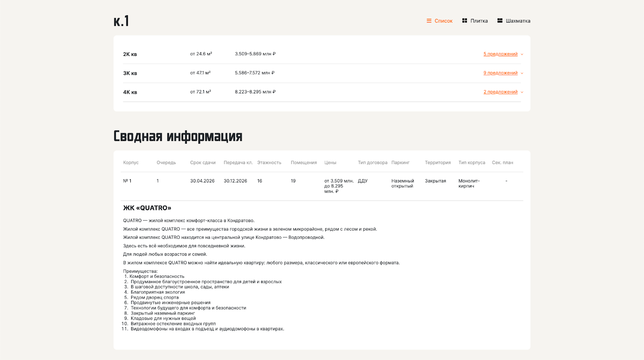
Task: Click the Закрытая territory cell
Action: (436, 181)
